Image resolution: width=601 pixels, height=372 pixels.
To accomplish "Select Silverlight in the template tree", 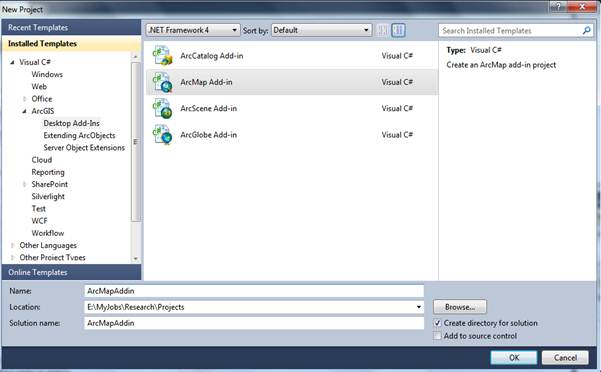I will [x=48, y=197].
